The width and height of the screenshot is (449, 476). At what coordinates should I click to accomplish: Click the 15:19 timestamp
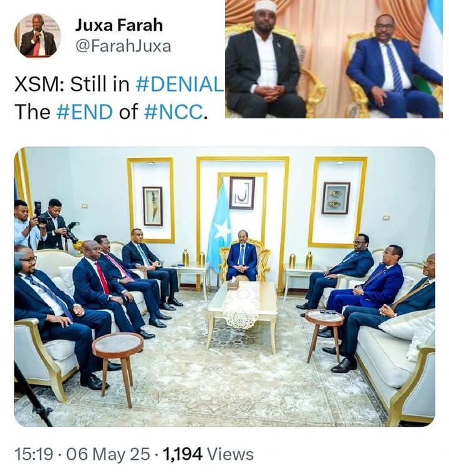click(34, 454)
